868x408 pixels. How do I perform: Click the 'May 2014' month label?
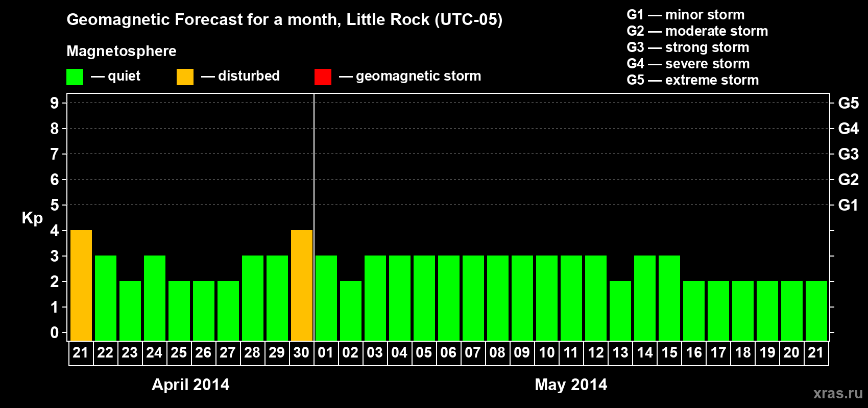pyautogui.click(x=571, y=385)
